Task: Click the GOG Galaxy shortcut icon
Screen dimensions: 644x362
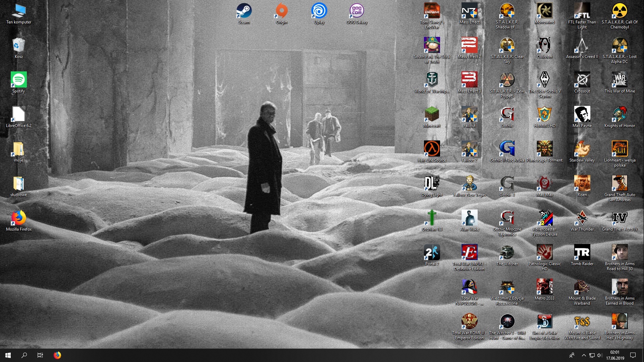Action: pyautogui.click(x=357, y=11)
